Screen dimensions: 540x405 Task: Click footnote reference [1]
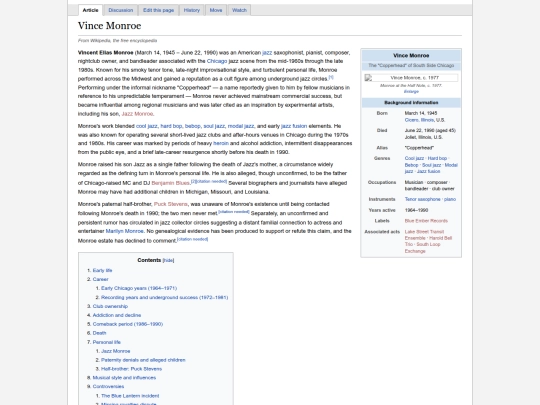(331, 77)
